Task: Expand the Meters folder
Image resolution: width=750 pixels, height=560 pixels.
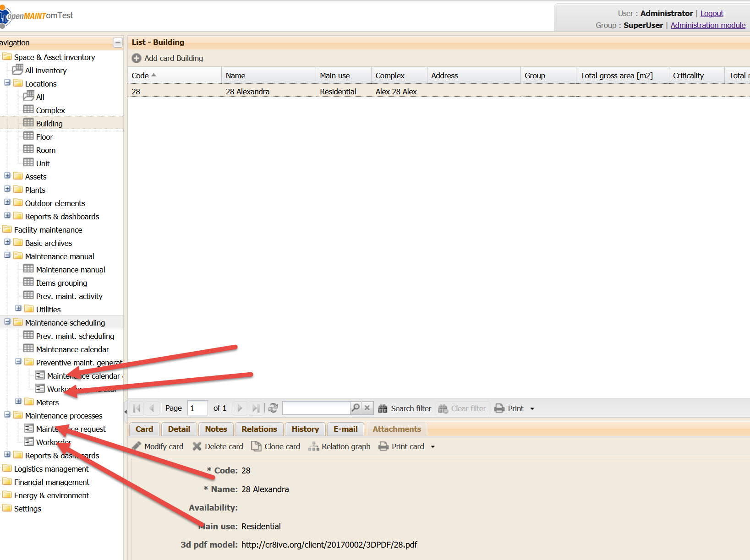Action: pos(18,402)
